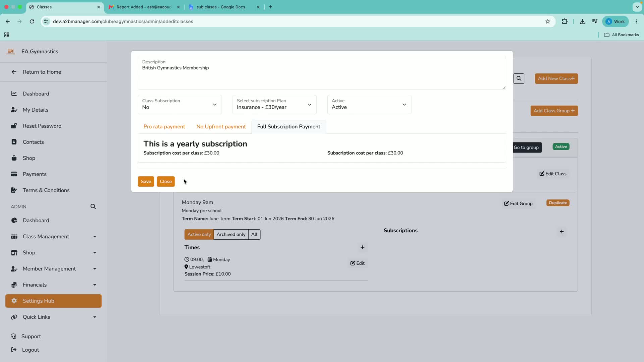644x362 pixels.
Task: Reload the page with the refresh icon
Action: tap(32, 21)
